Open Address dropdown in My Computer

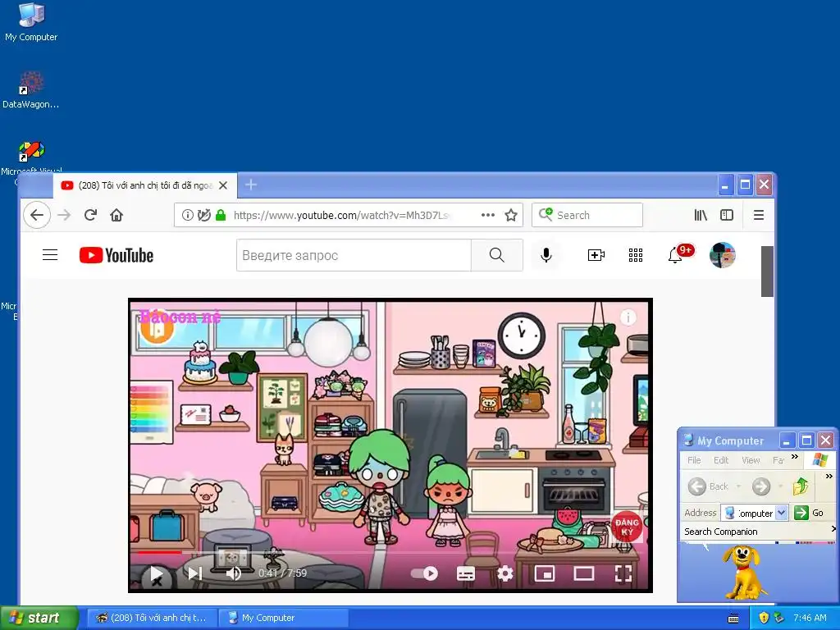(782, 513)
